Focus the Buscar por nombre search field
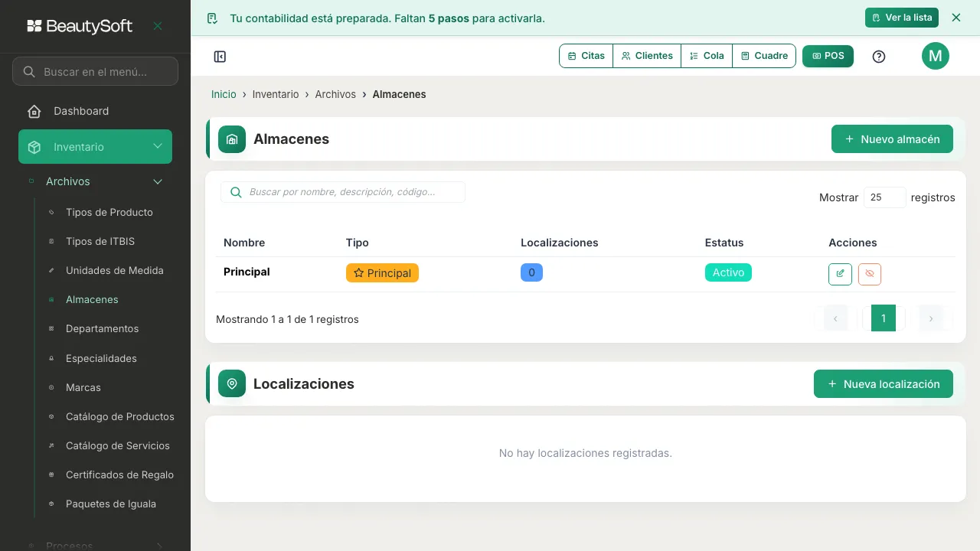Screen dimensions: 980x551 pos(343,192)
